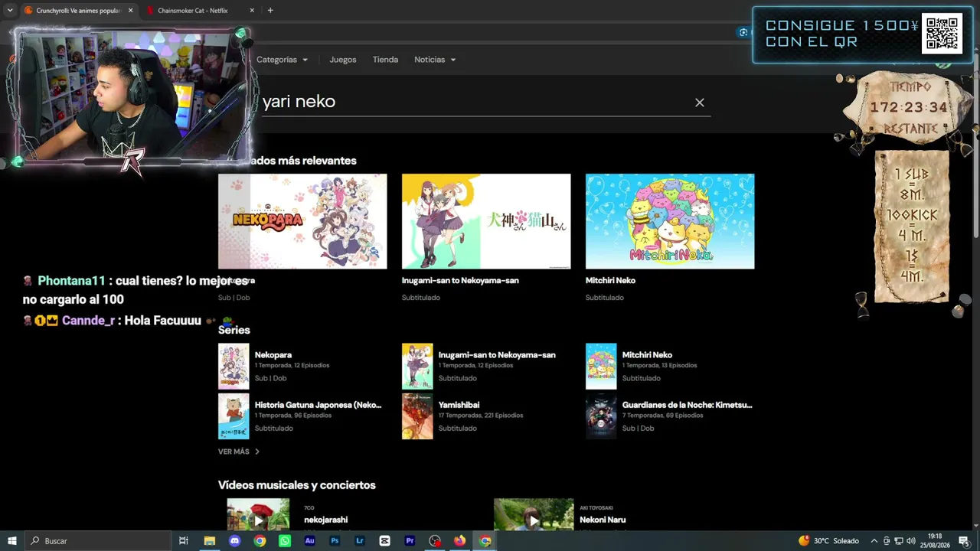The image size is (980, 551).
Task: Click the Nekoni Naru video title
Action: (603, 520)
